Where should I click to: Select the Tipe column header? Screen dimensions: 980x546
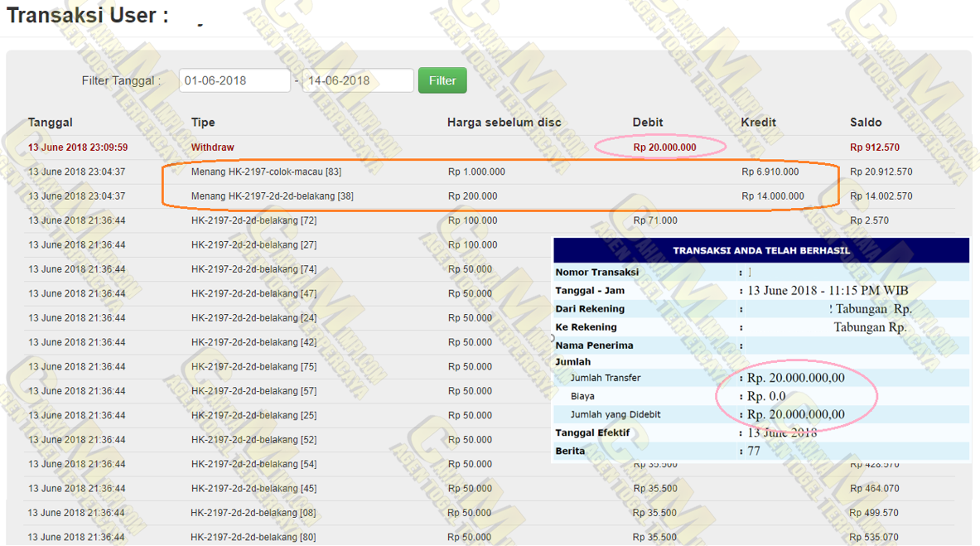203,122
